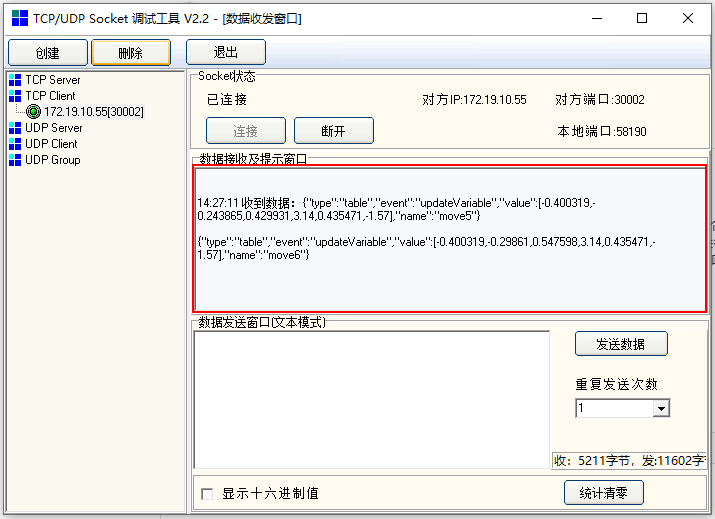Viewport: 715px width, 519px height.
Task: Click 统计清零 to reset counters
Action: (x=604, y=493)
